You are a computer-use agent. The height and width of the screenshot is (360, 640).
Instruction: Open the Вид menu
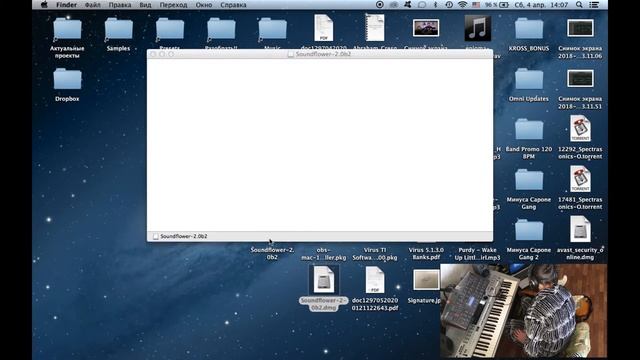click(x=145, y=5)
